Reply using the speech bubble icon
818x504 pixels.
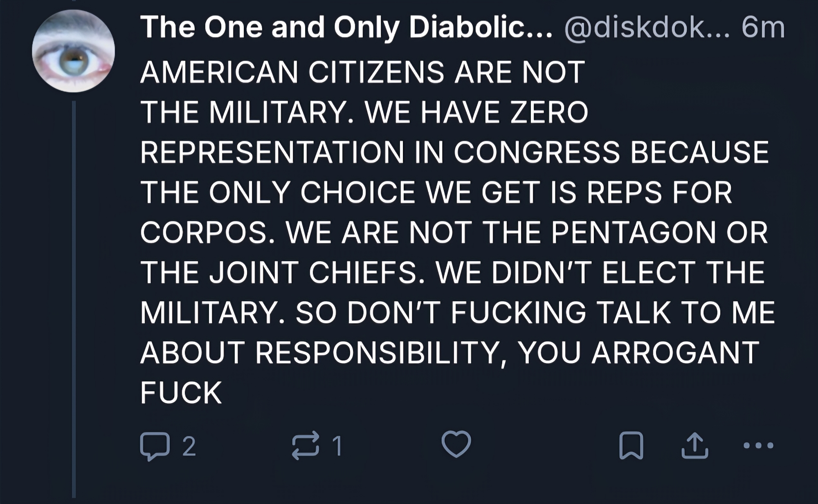click(154, 446)
